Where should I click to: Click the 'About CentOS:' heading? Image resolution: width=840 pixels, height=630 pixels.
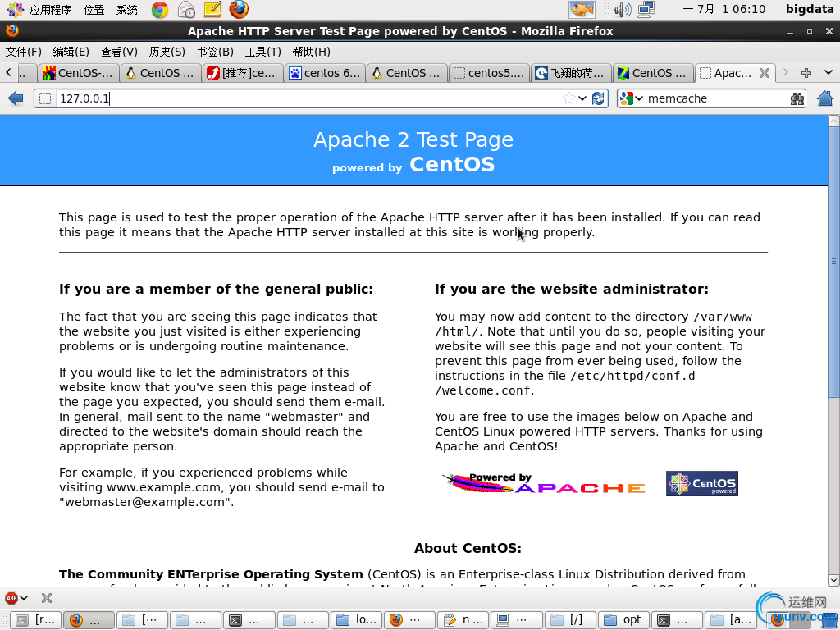click(x=468, y=548)
